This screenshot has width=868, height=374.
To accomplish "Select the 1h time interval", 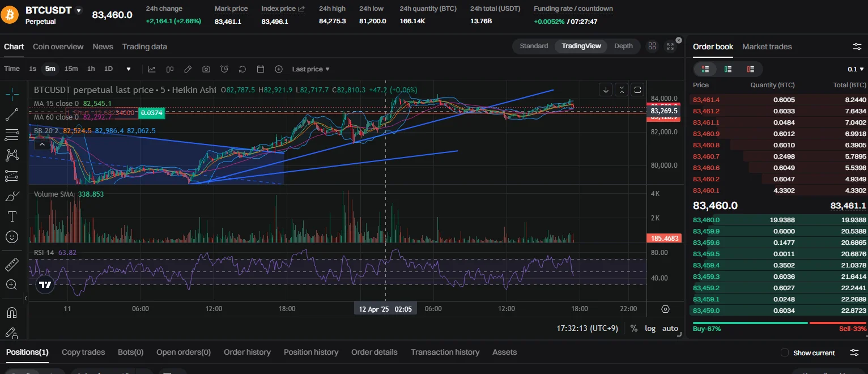I will click(91, 69).
